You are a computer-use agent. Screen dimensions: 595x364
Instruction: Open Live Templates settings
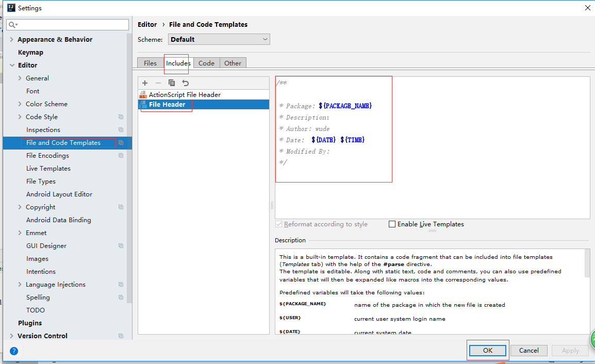pos(48,169)
